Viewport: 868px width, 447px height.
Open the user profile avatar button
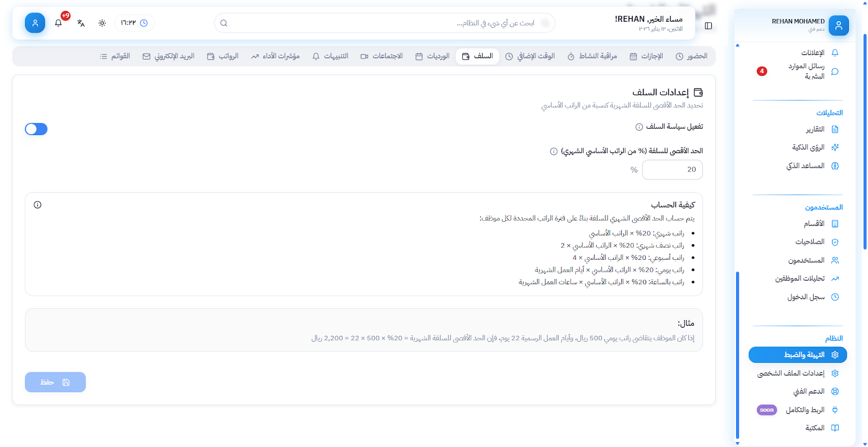tap(35, 23)
